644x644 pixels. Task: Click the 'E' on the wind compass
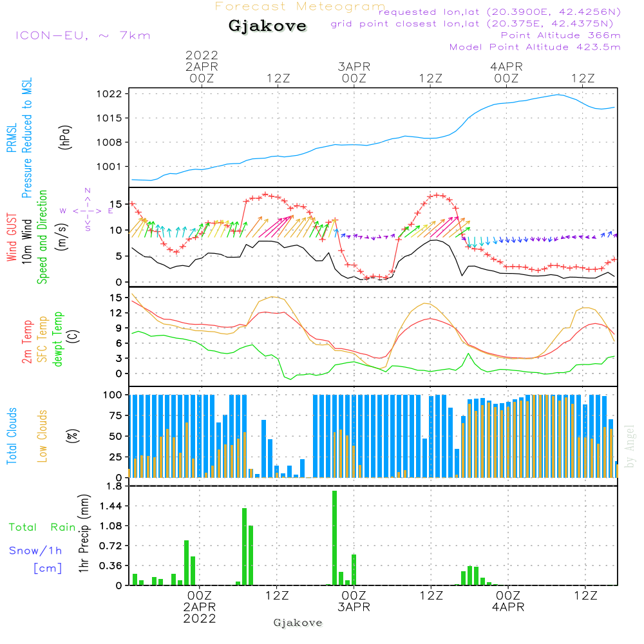point(110,211)
